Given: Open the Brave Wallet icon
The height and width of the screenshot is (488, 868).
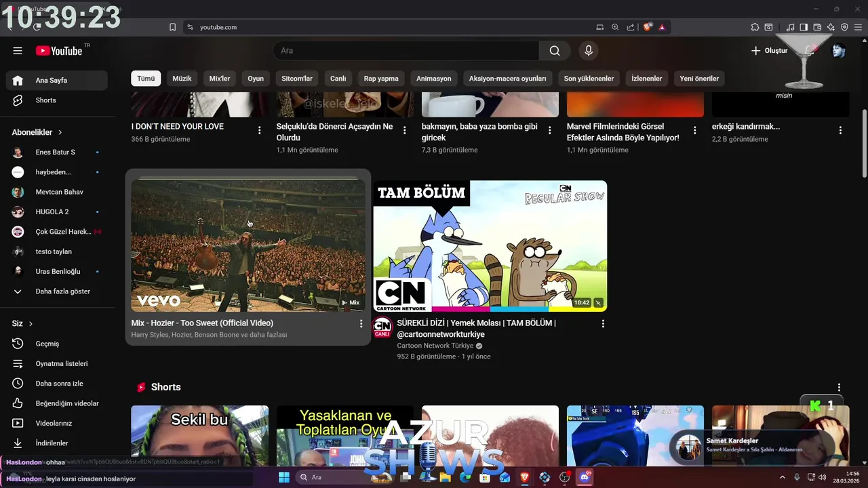Looking at the screenshot, I should pyautogui.click(x=817, y=27).
